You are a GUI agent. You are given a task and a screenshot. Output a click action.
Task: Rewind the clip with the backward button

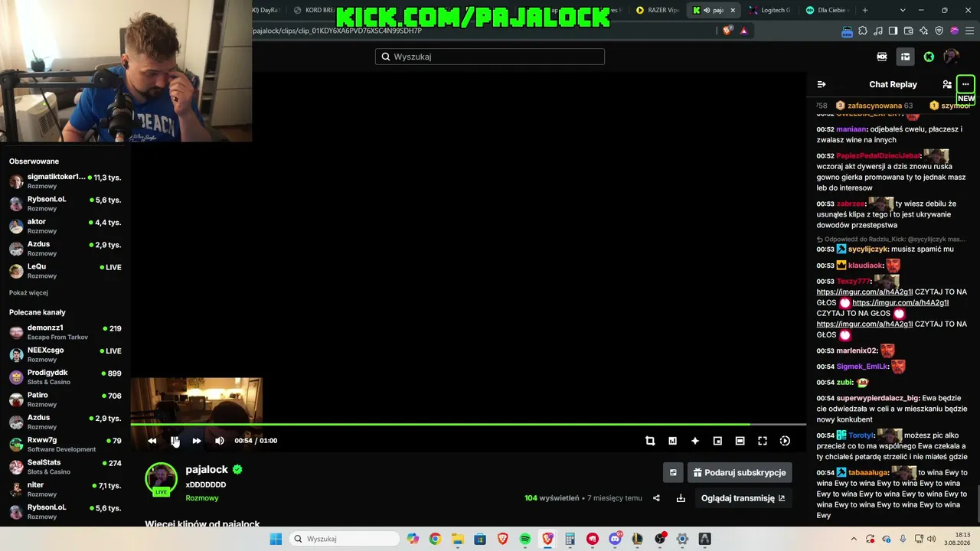pos(152,441)
